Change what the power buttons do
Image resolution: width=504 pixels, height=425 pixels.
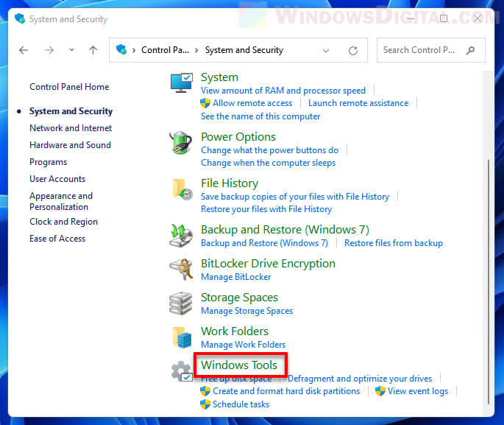tap(270, 150)
